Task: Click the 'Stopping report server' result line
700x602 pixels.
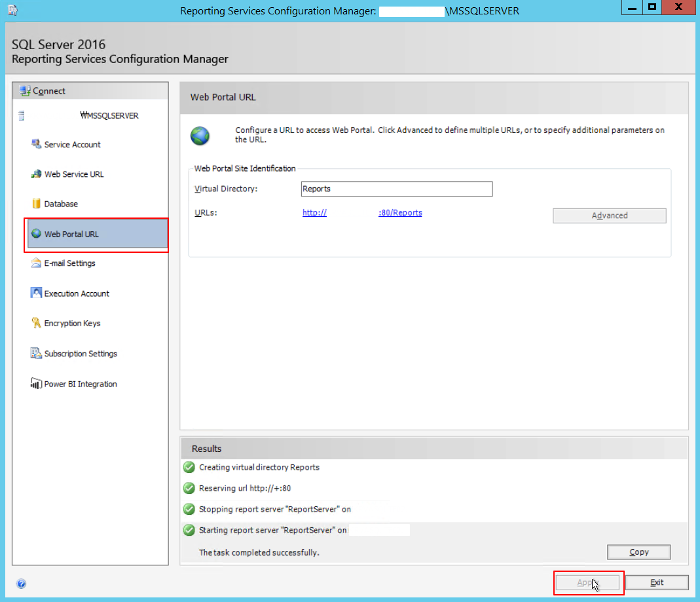Action: [274, 509]
